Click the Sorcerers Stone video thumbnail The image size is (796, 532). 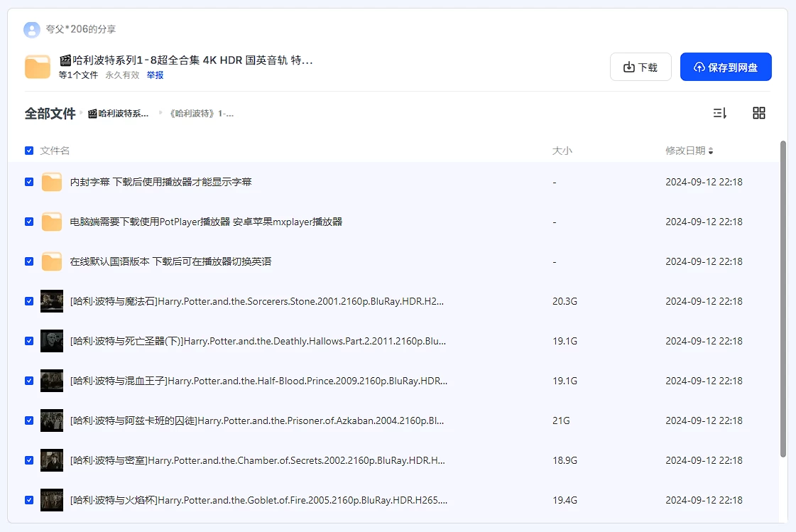[52, 301]
